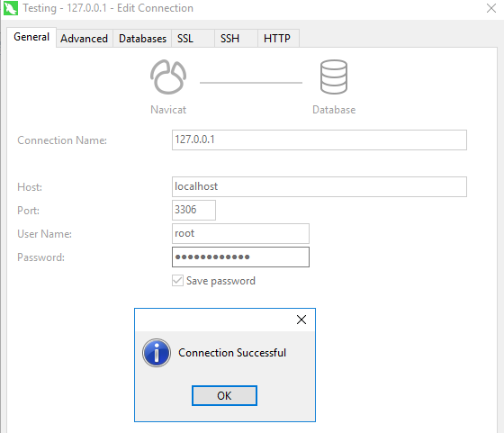Viewport: 504px width, 433px height.
Task: Select the SSL tab
Action: click(x=193, y=39)
